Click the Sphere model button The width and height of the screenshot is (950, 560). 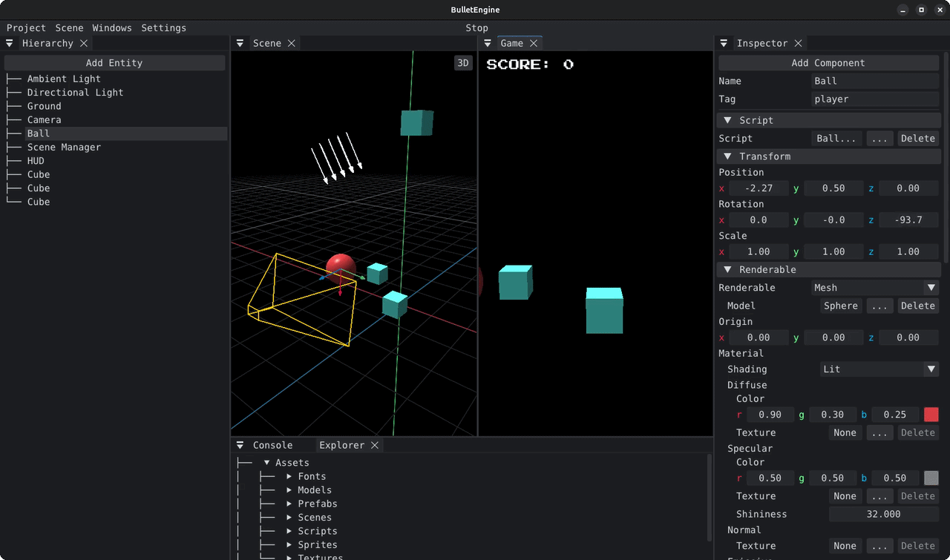(842, 306)
